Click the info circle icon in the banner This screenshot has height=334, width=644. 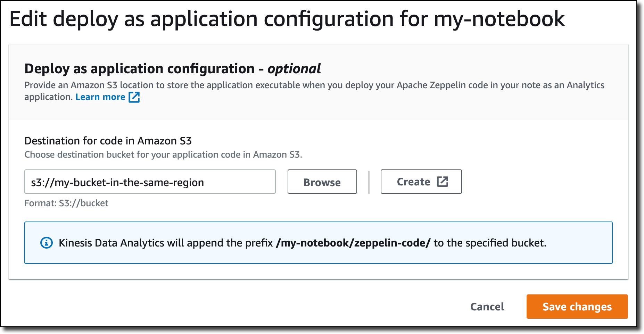pyautogui.click(x=47, y=243)
